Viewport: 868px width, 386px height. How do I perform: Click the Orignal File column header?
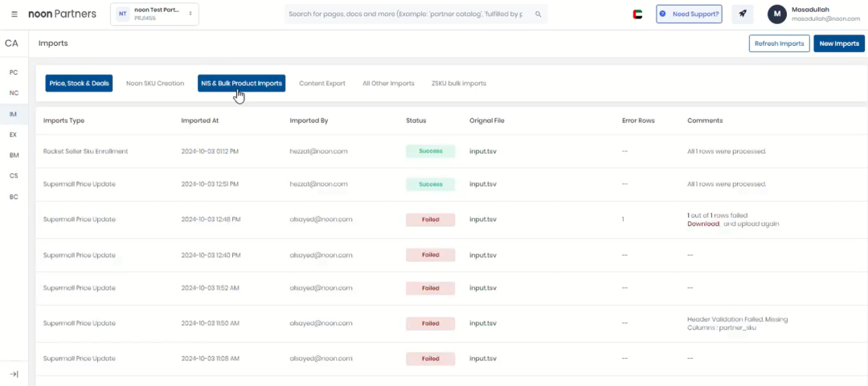point(486,121)
